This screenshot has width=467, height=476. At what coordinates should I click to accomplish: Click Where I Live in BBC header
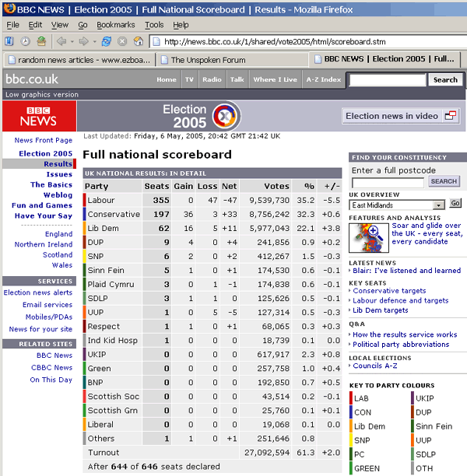[x=276, y=79]
